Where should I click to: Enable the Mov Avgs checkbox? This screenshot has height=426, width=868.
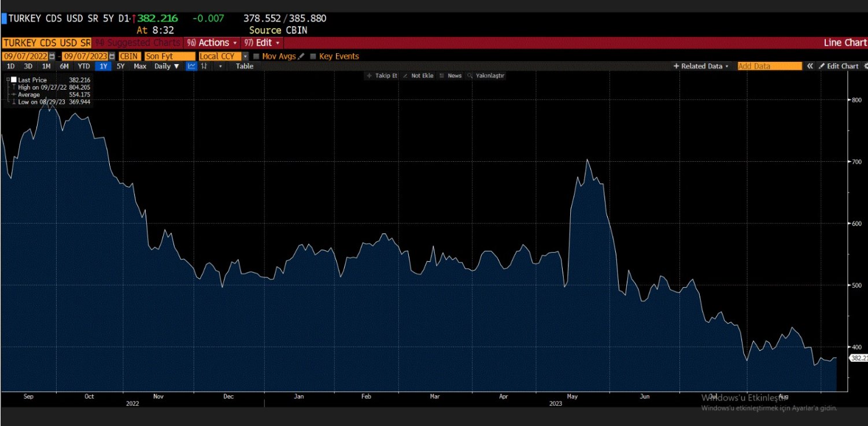click(x=256, y=56)
